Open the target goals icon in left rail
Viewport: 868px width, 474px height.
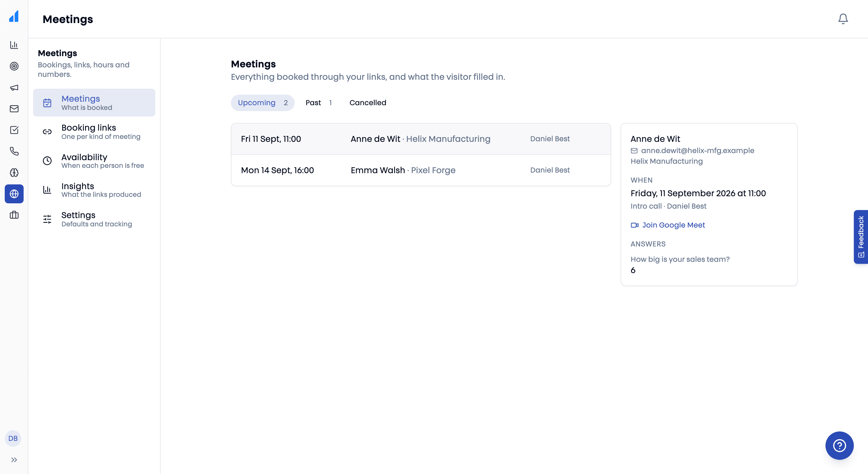[14, 66]
